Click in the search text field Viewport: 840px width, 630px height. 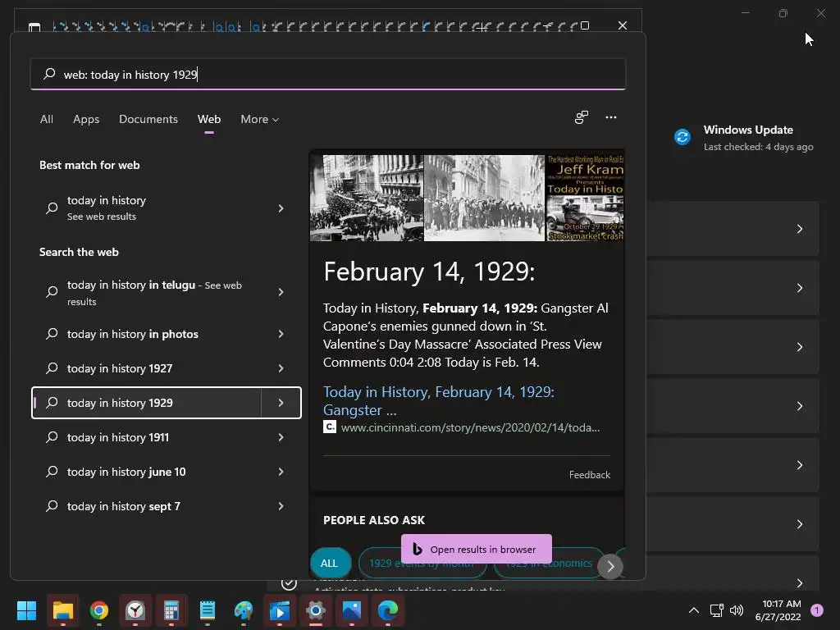click(328, 74)
